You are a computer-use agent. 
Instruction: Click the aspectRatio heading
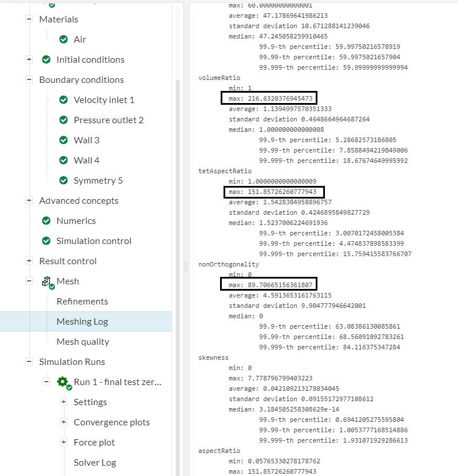[219, 451]
